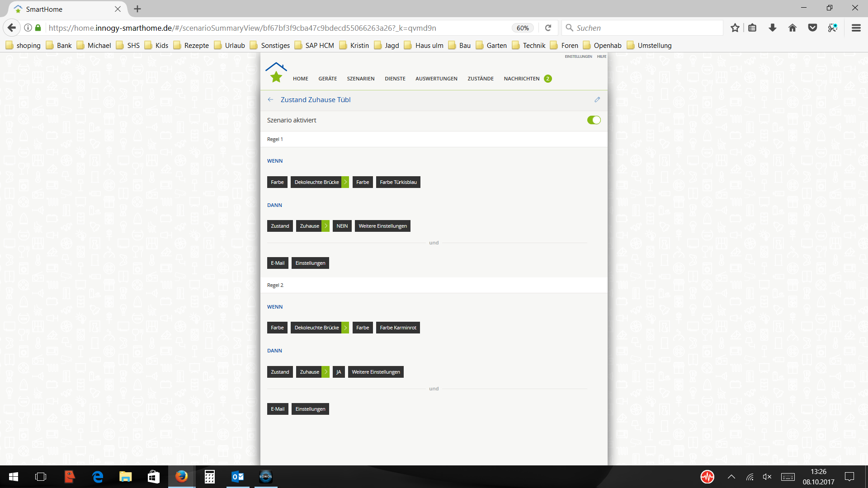Screen dimensions: 868x488
Task: Expand Dekoleuchte Brücke arrow in Regel 1
Action: click(345, 182)
